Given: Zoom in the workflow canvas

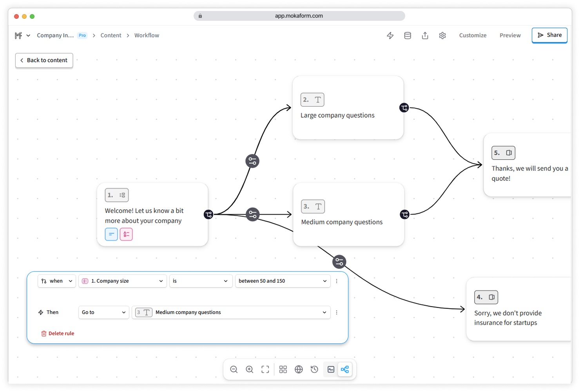Looking at the screenshot, I should (250, 369).
